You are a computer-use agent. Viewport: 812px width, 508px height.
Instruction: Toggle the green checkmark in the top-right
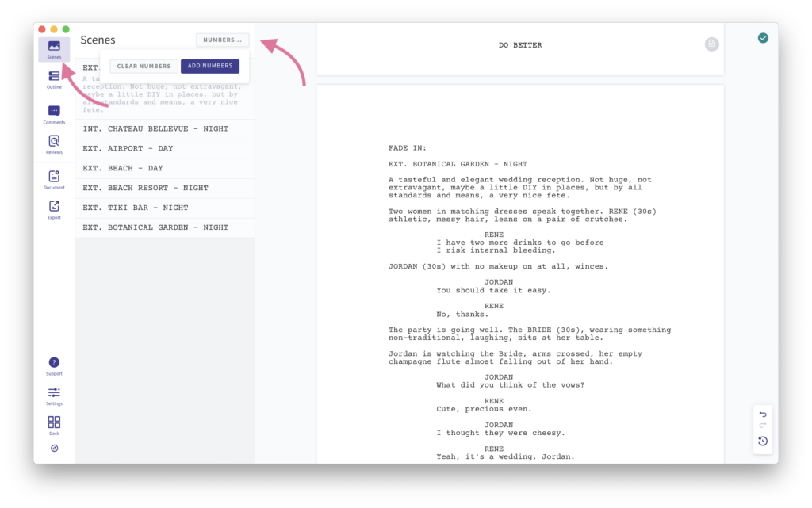(x=763, y=37)
